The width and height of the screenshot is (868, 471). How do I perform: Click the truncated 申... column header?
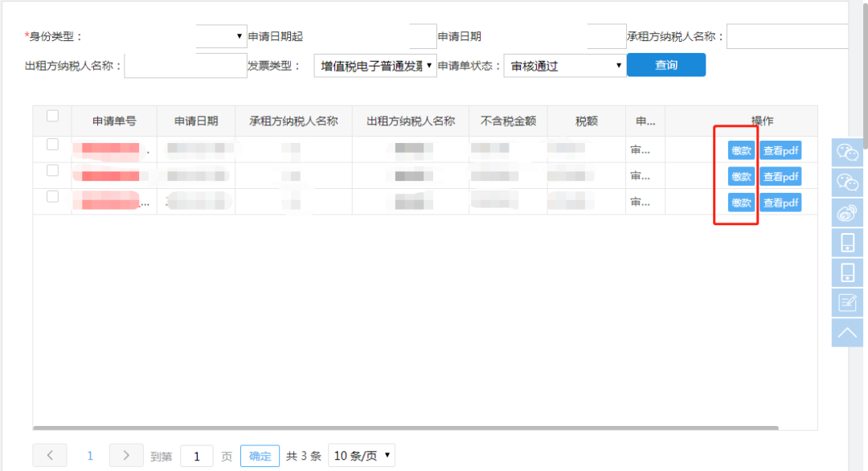(645, 121)
